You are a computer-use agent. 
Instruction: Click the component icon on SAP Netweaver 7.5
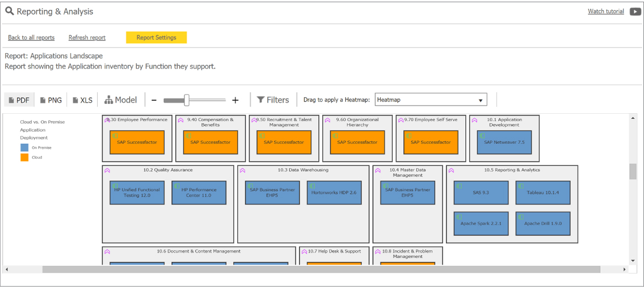click(x=483, y=135)
